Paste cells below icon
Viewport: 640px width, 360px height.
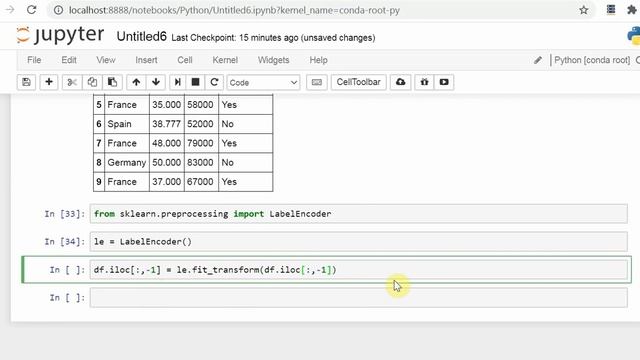coord(112,82)
